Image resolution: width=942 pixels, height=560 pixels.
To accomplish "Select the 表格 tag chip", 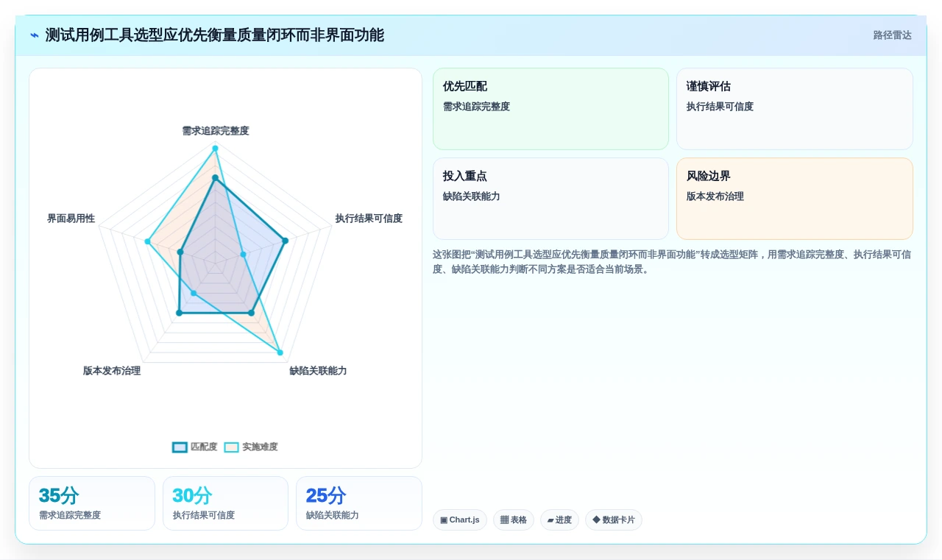I will pyautogui.click(x=514, y=520).
